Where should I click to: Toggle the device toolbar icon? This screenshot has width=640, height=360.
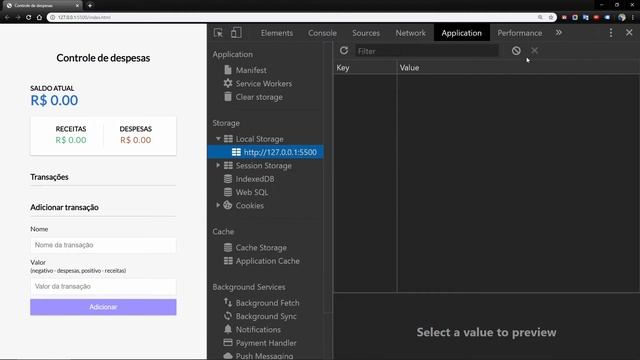click(x=236, y=33)
